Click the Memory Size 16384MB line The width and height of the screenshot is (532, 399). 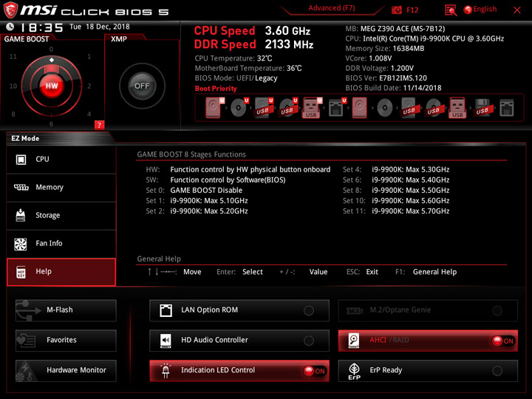385,49
